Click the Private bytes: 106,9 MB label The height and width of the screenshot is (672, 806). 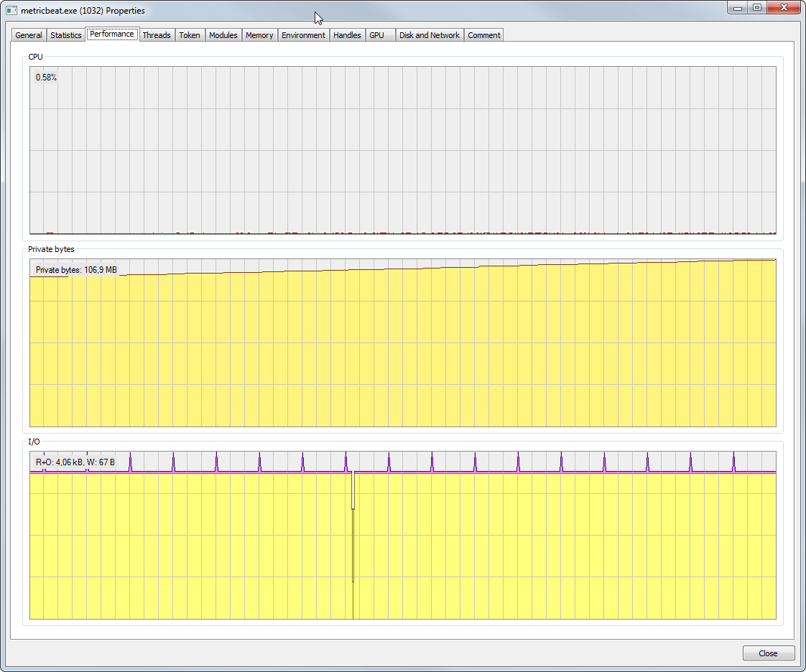pos(76,270)
